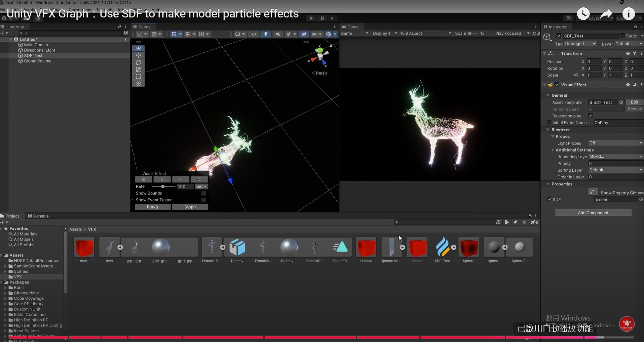Select the Inspector tab

(x=555, y=27)
